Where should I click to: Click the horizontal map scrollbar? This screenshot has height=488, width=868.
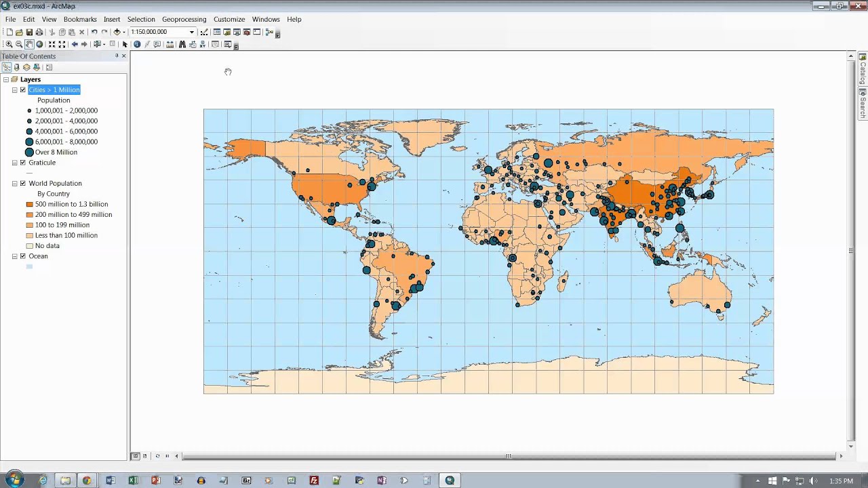(508, 456)
